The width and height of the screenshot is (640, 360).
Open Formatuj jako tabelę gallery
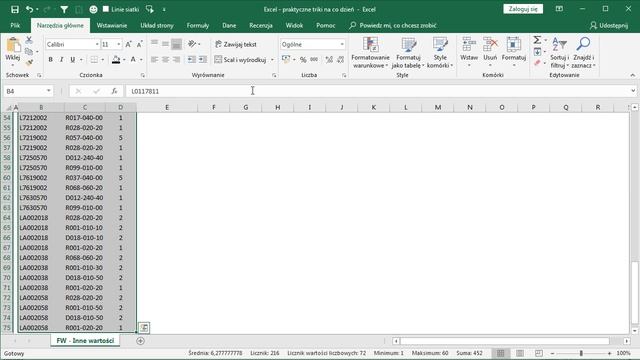(408, 52)
